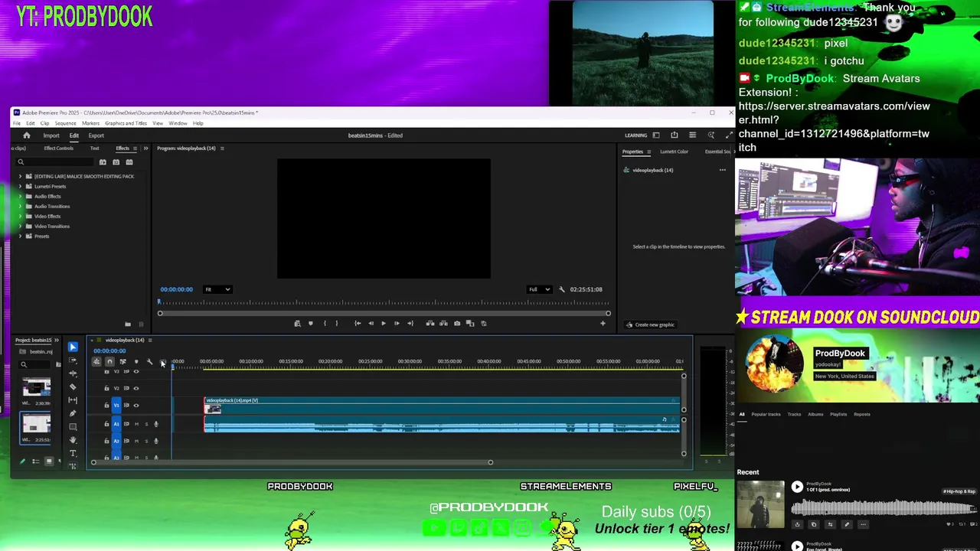
Task: Open Program Monitor button editor plus
Action: point(603,323)
